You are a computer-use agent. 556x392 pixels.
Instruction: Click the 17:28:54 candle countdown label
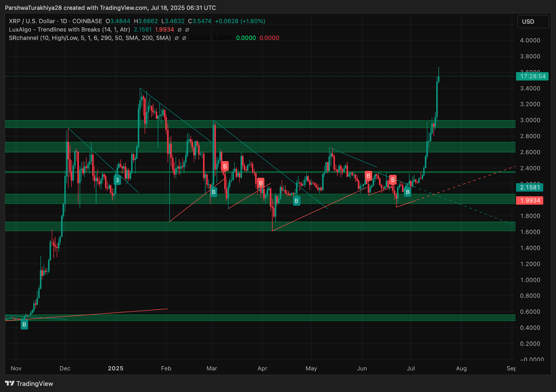click(533, 76)
